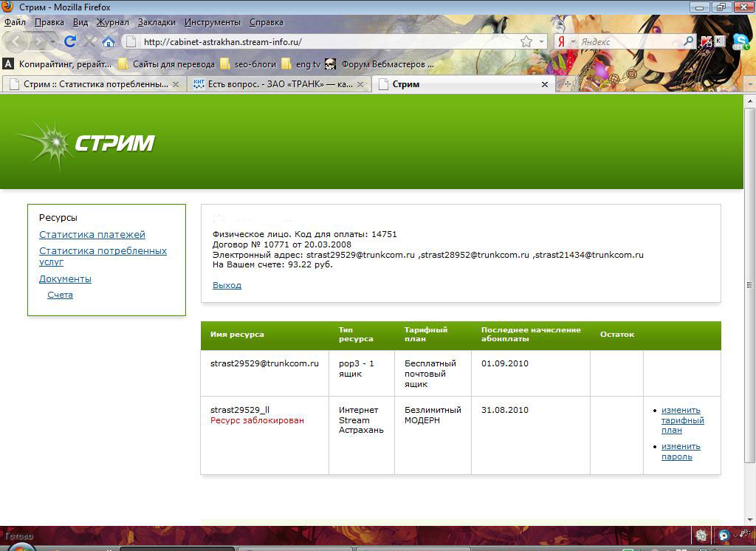Open the Закладки menu

157,22
